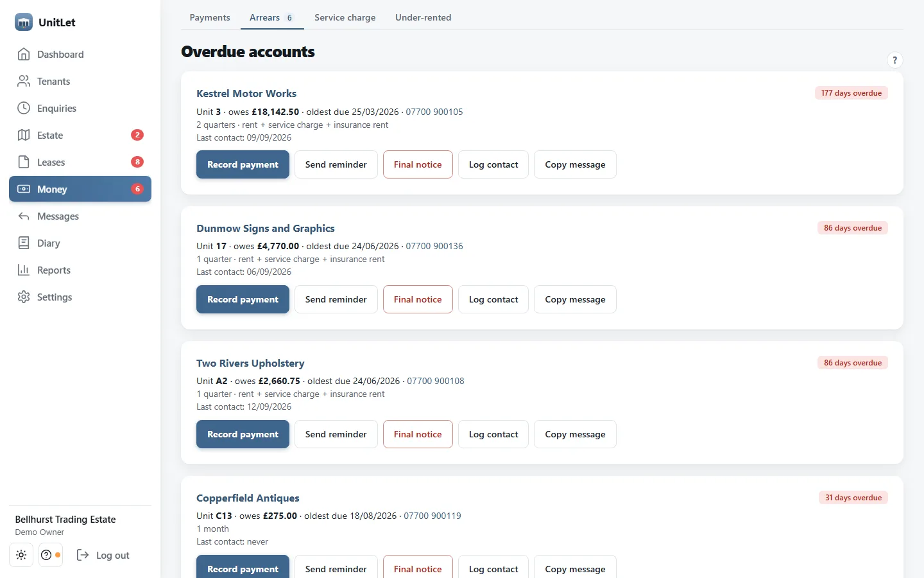
Task: Open the Service charge tab
Action: click(x=345, y=17)
